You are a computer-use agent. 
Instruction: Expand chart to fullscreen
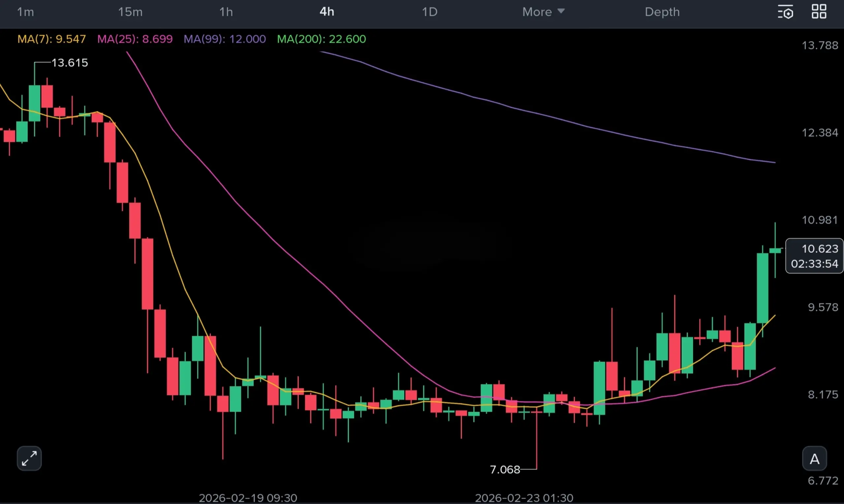point(29,458)
